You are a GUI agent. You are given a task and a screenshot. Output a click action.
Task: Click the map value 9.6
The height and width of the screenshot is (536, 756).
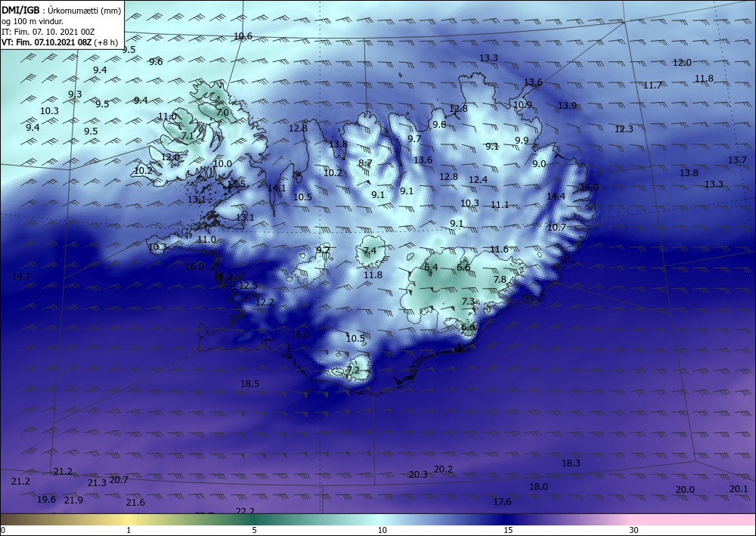(x=156, y=62)
